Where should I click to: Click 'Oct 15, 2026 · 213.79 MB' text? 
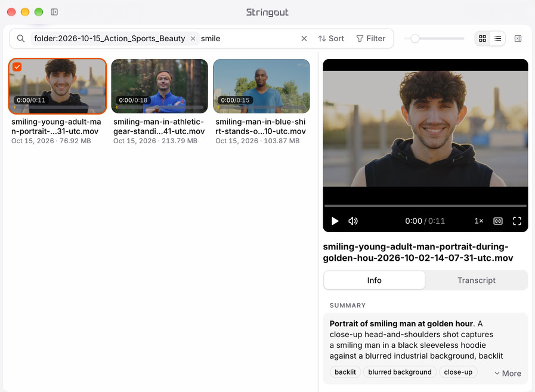tap(155, 141)
